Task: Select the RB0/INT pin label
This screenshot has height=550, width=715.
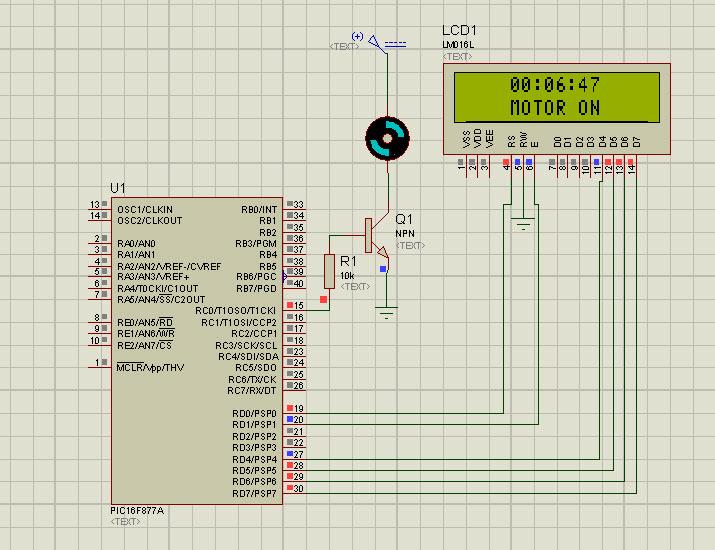Action: (x=259, y=210)
